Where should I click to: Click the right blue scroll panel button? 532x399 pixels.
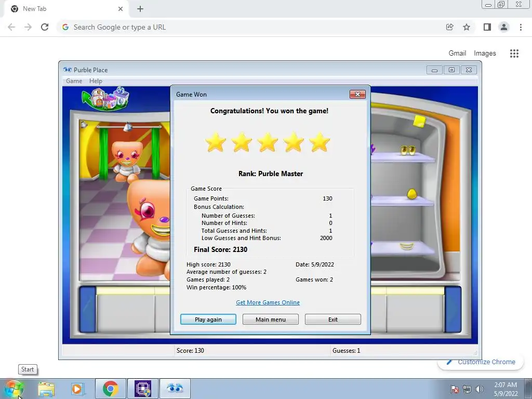453,310
